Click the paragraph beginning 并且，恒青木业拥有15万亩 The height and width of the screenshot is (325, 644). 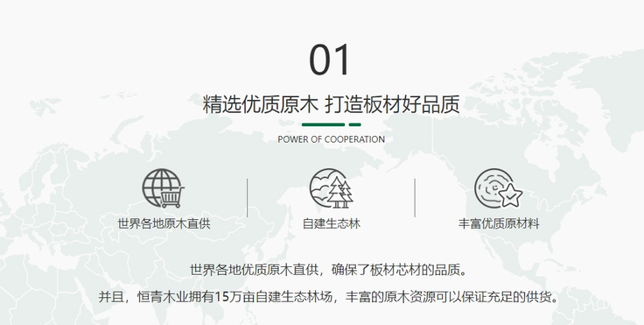(330, 297)
